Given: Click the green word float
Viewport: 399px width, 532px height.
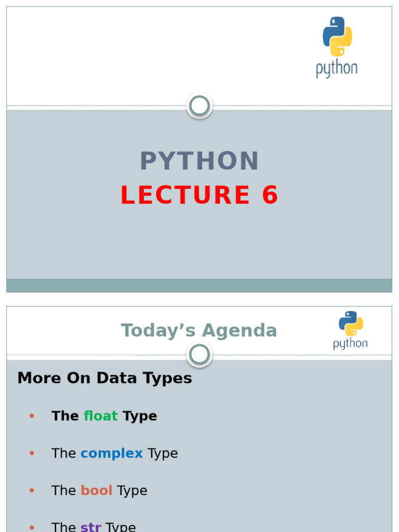Looking at the screenshot, I should coord(101,416).
